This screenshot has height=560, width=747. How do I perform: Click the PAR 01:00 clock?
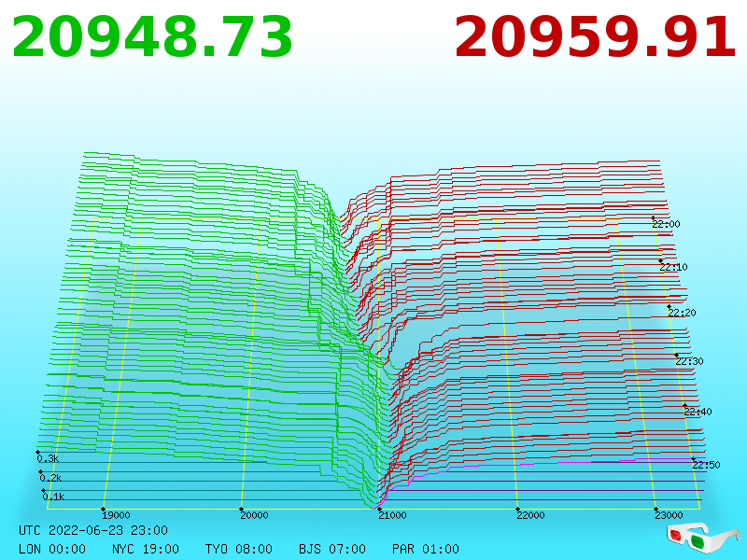426,549
